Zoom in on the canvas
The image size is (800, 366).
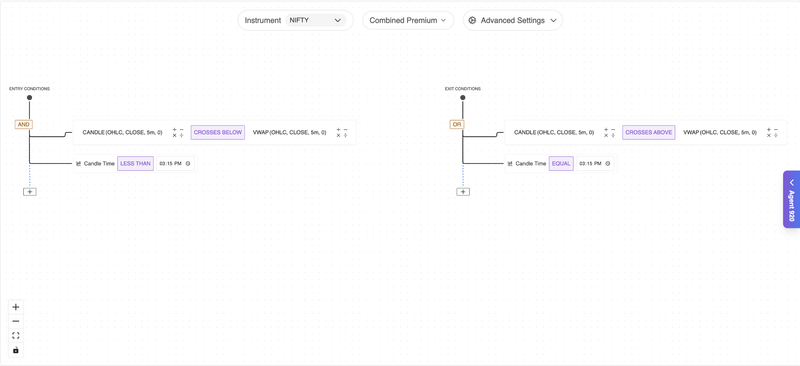point(16,307)
